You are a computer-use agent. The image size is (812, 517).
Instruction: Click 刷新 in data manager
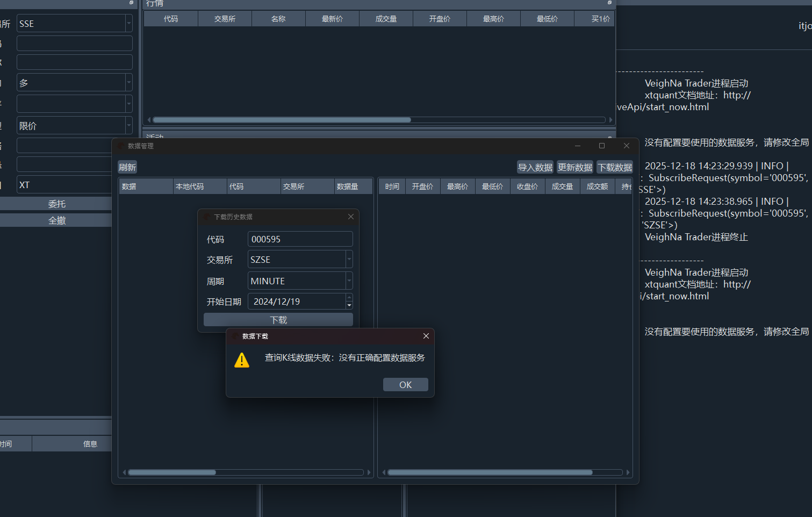coord(127,167)
